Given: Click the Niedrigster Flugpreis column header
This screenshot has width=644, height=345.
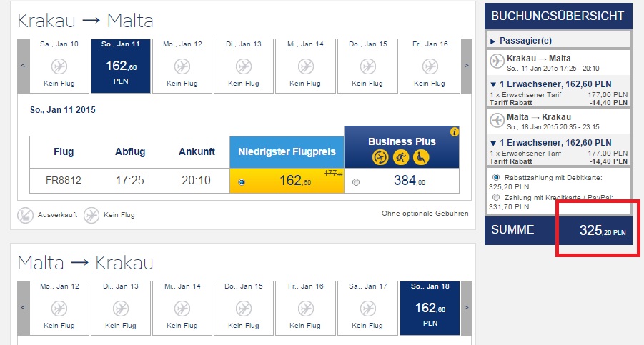Looking at the screenshot, I should click(287, 151).
